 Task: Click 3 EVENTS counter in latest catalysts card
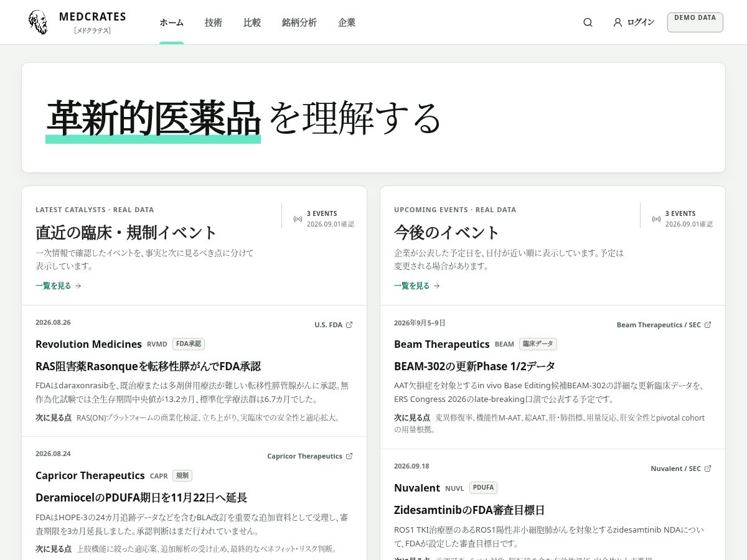pos(322,213)
